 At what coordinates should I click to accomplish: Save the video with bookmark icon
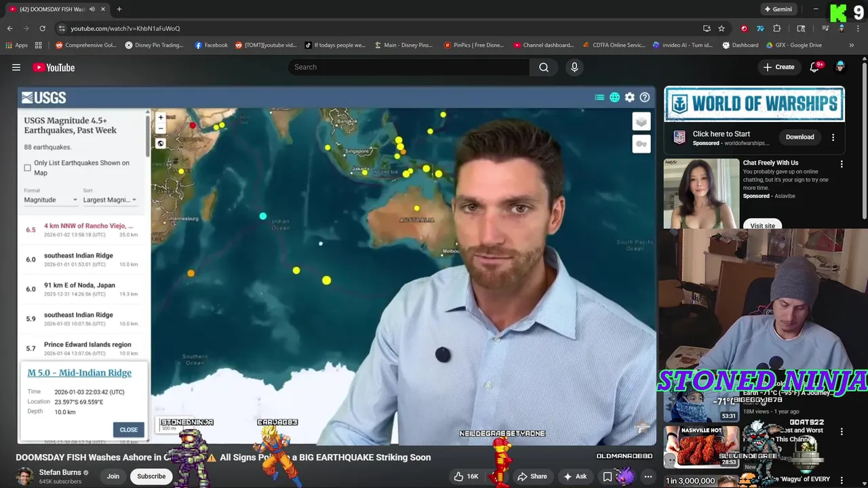608,476
